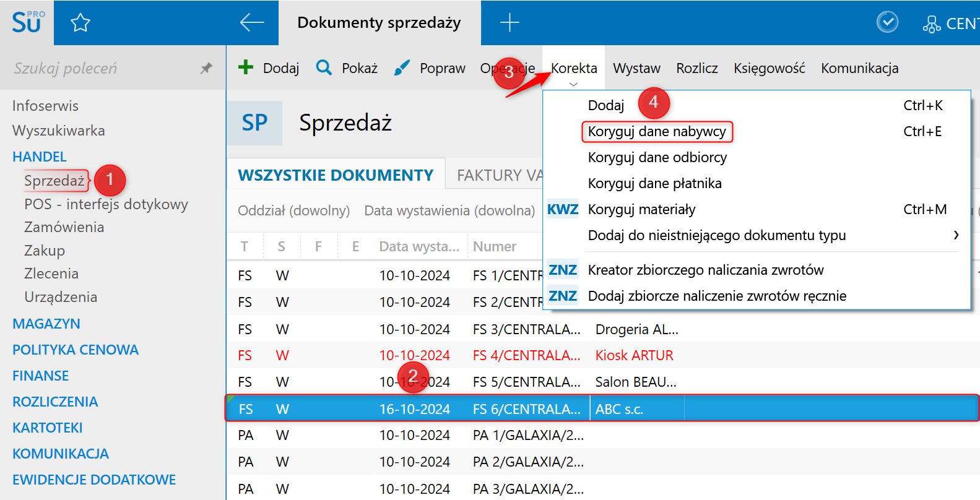Click the green plus Dodaj icon
The width and height of the screenshot is (980, 500).
pos(246,67)
